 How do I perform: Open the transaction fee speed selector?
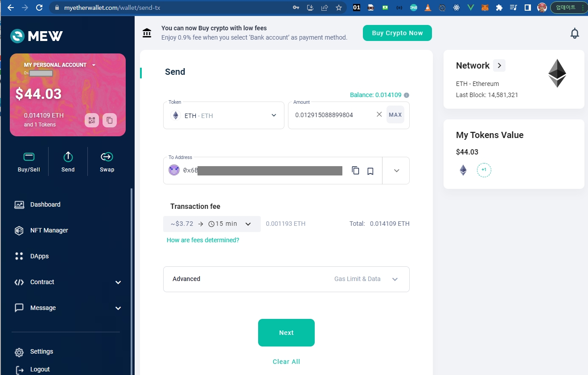[212, 224]
